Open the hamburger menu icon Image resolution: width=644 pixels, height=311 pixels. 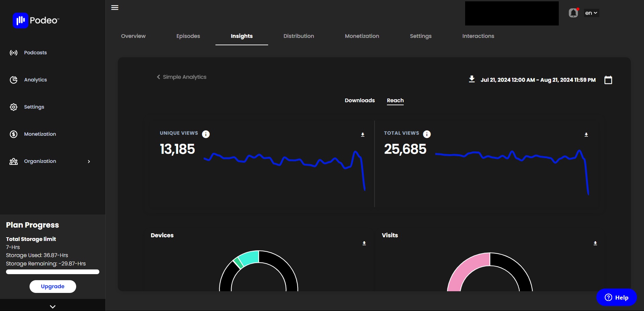tap(115, 8)
